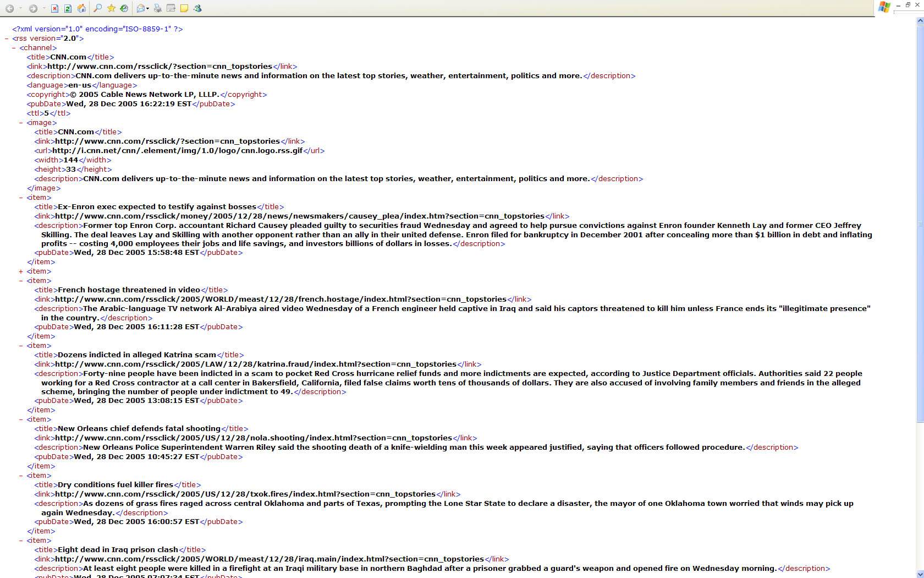Click pubDate '28 Dec 2005 10:45:27 EST'
The height and width of the screenshot is (578, 924).
click(x=136, y=457)
